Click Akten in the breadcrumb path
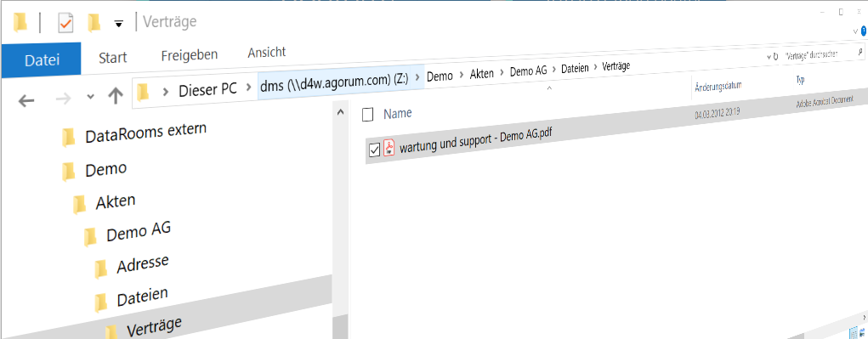 pyautogui.click(x=481, y=73)
